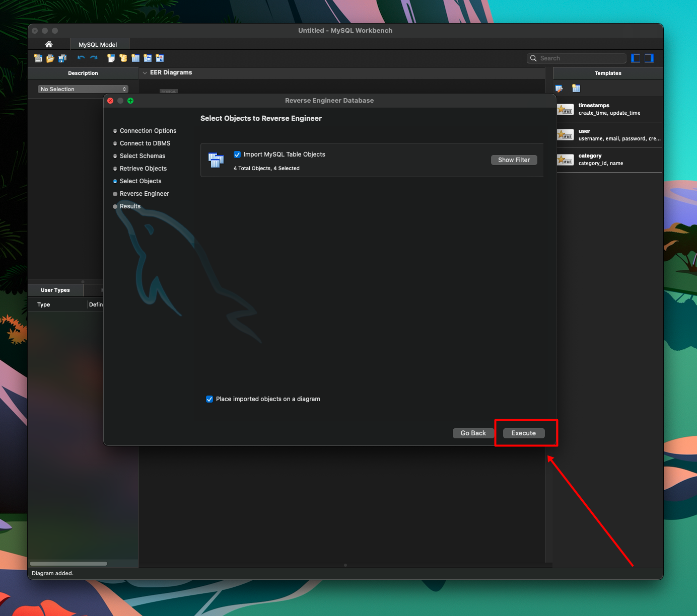
Task: Click the Results step
Action: pyautogui.click(x=130, y=206)
